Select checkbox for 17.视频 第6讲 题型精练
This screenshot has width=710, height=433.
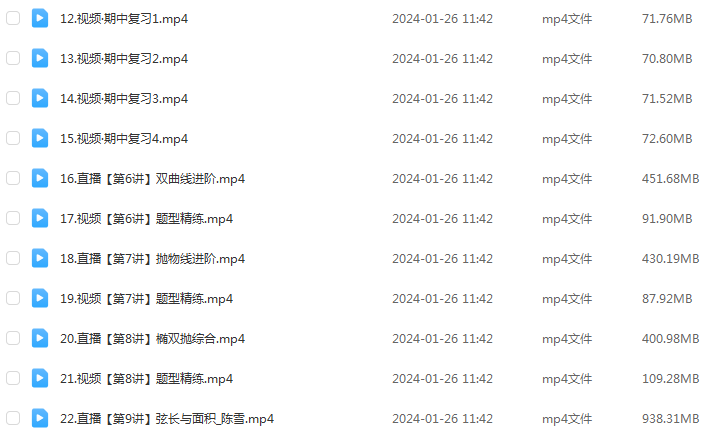point(13,218)
